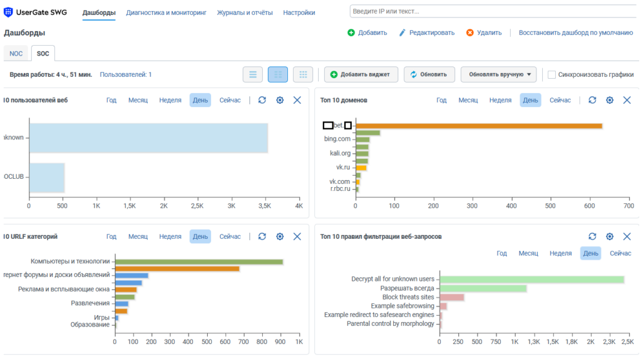Refresh the Топ 10 доменов widget
The image size is (641, 364).
(x=592, y=100)
